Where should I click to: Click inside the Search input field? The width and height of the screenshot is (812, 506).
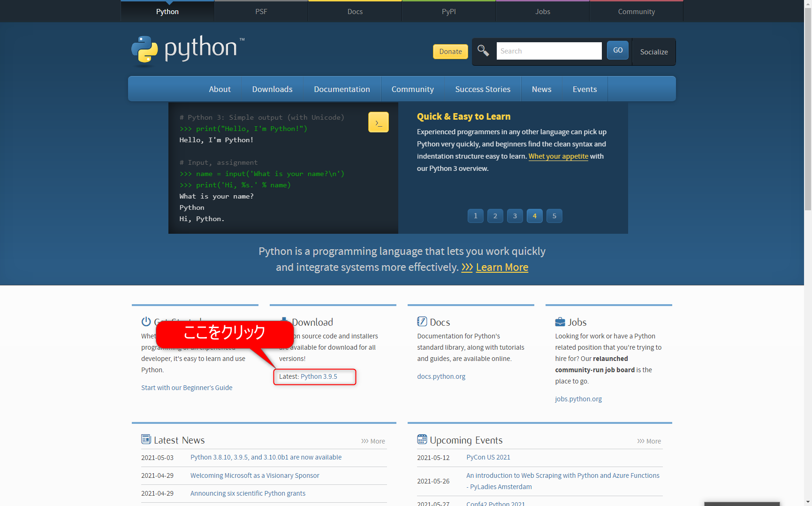pyautogui.click(x=549, y=51)
